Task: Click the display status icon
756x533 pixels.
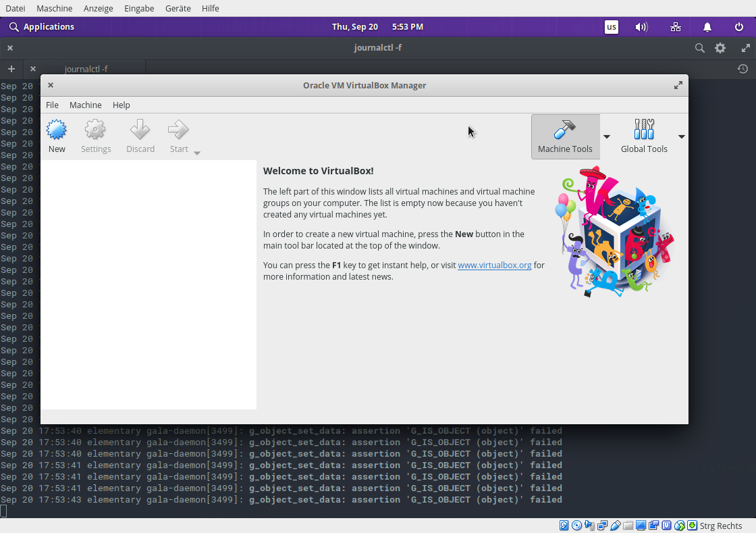Action: pos(641,526)
